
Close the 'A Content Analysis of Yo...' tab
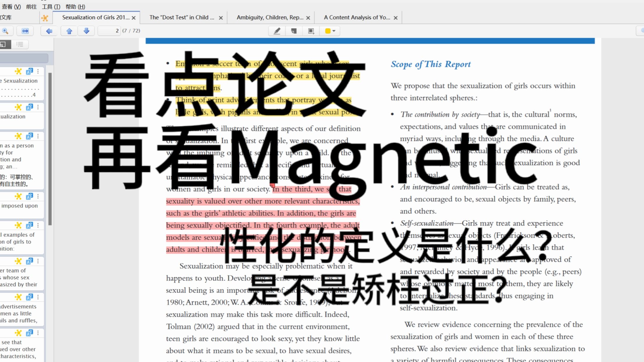pos(395,18)
